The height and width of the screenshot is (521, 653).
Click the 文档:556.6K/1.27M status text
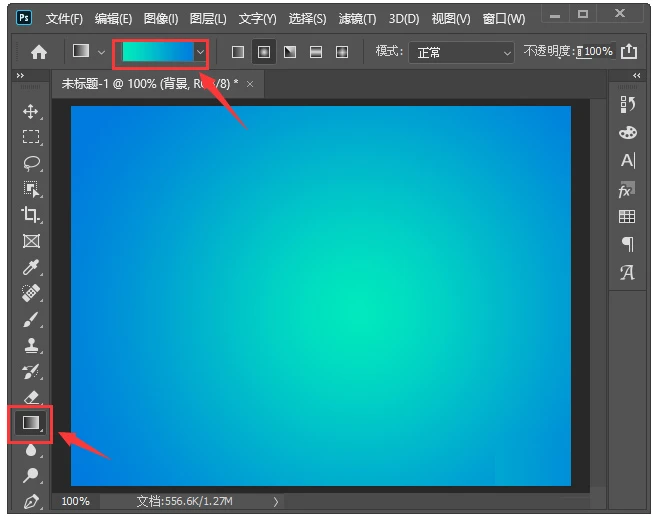pos(184,501)
